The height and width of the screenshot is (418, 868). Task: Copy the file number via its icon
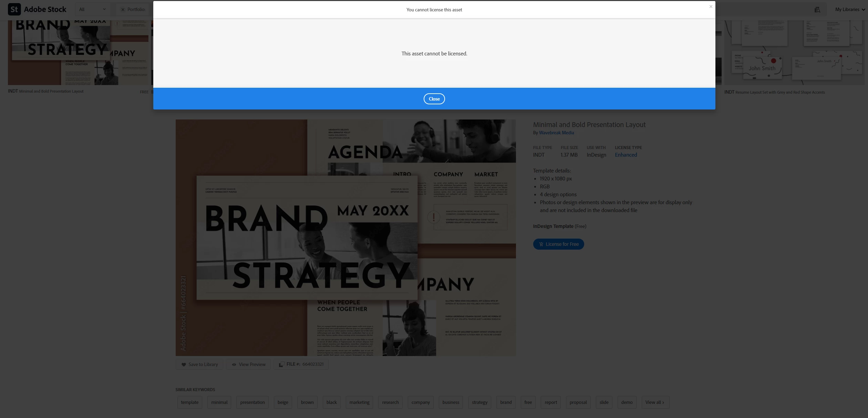[x=281, y=364]
